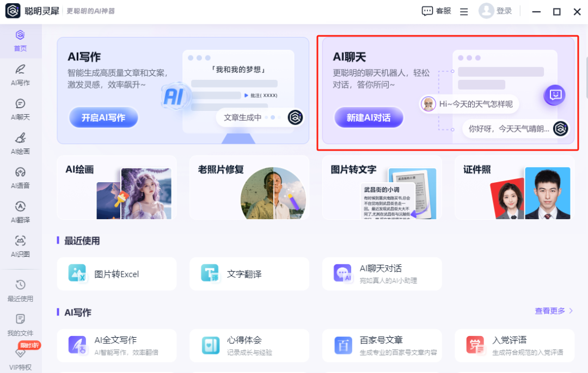Open 我的文件 in the sidebar
This screenshot has width=588, height=373.
coord(20,325)
